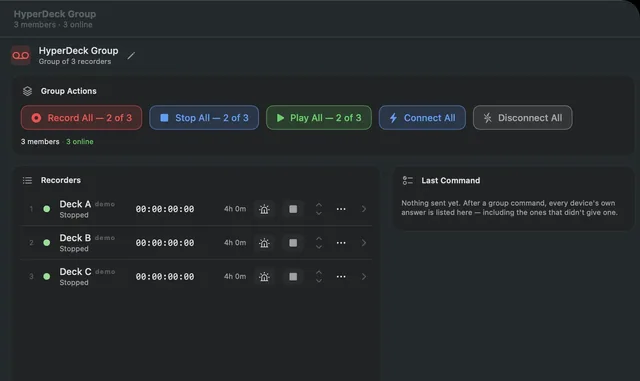Click the identify beacon icon for Deck A
Viewport: 640px width, 381px height.
click(264, 209)
